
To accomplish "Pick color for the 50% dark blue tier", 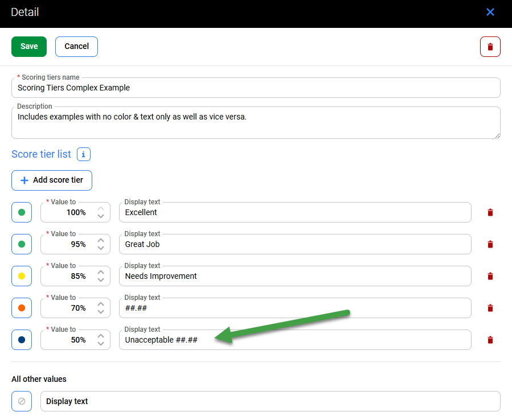I will coord(22,340).
